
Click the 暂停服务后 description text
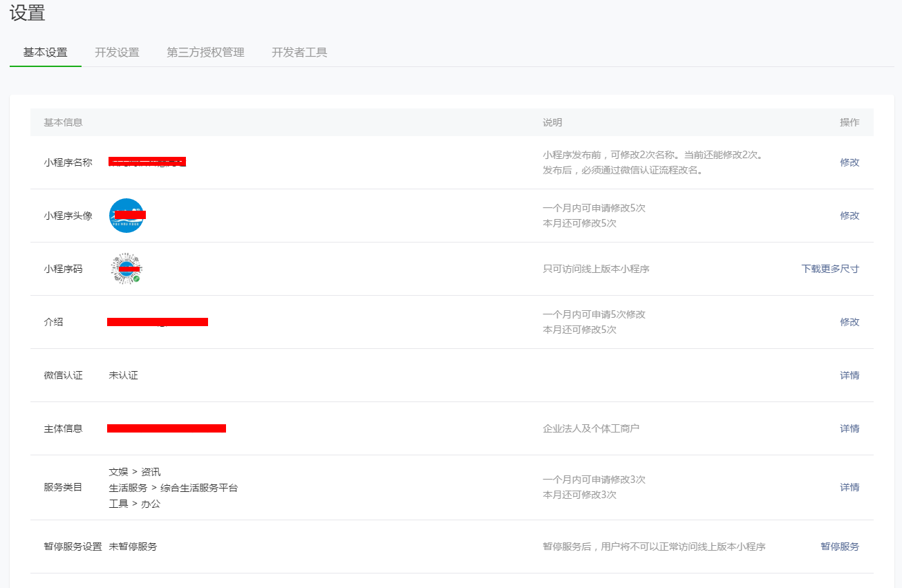click(x=654, y=547)
